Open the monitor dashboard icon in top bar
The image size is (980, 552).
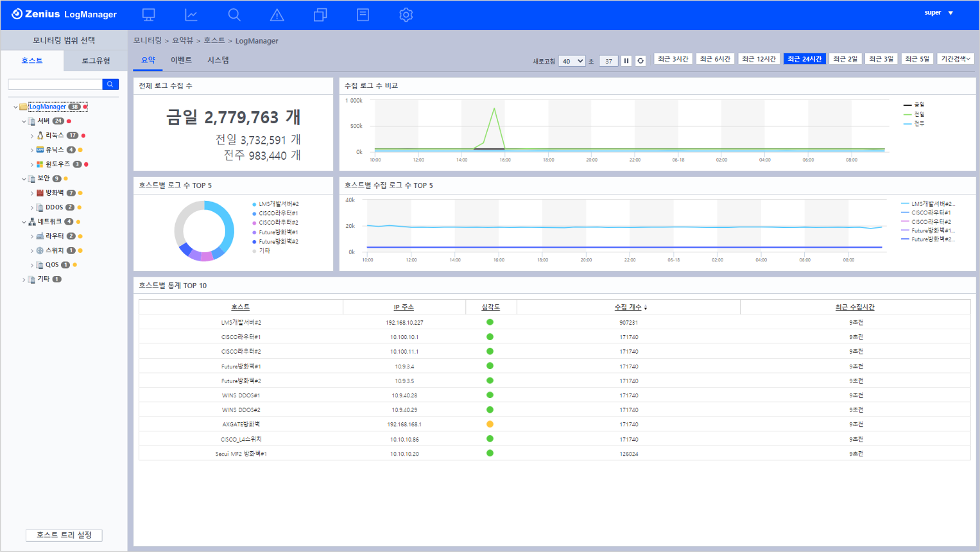click(148, 14)
